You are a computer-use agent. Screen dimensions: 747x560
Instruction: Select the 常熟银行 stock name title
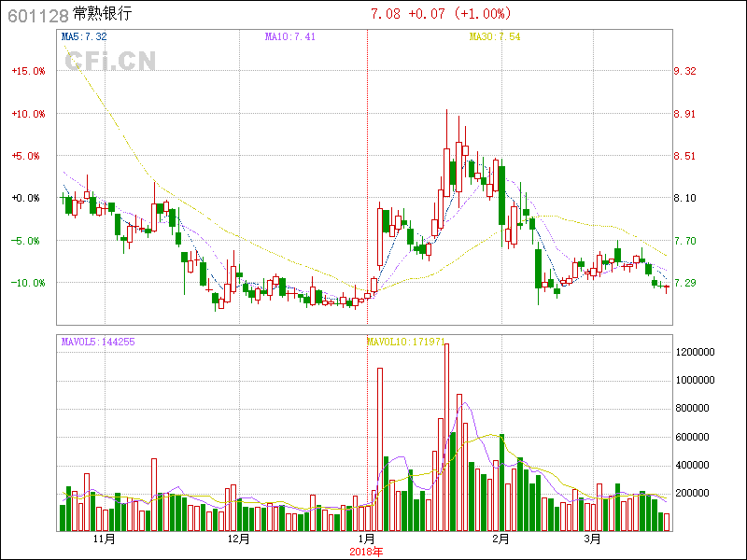[103, 15]
